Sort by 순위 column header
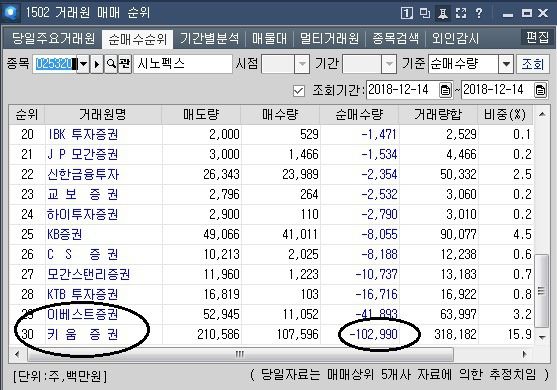Image resolution: width=557 pixels, height=390 pixels. (x=27, y=115)
